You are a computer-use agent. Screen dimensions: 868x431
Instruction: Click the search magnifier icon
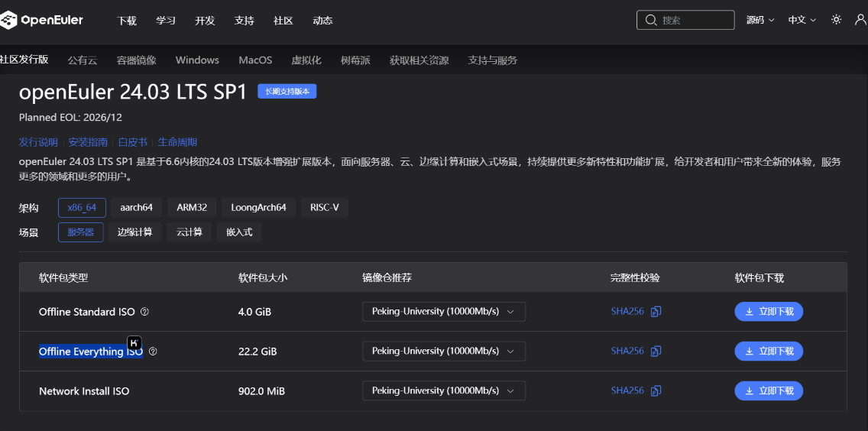pos(650,21)
